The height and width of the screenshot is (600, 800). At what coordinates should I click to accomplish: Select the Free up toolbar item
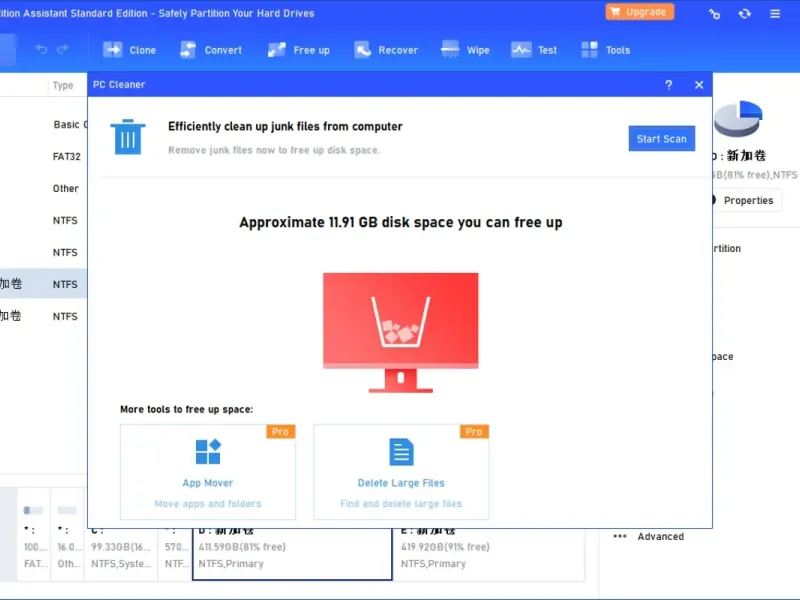299,50
